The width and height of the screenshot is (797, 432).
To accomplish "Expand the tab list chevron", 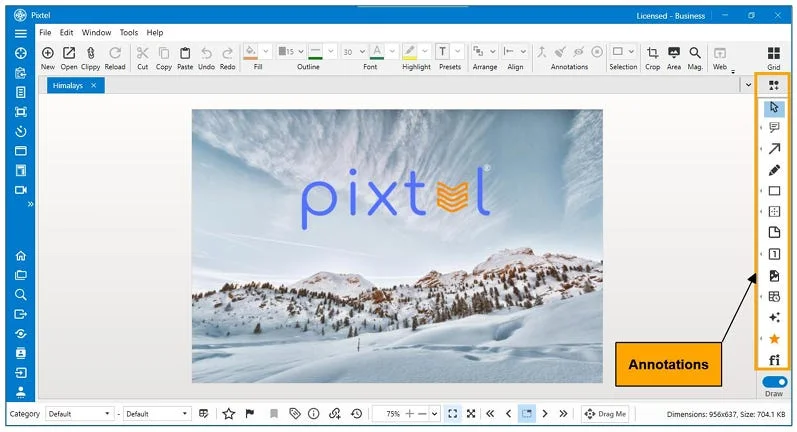I will click(748, 85).
